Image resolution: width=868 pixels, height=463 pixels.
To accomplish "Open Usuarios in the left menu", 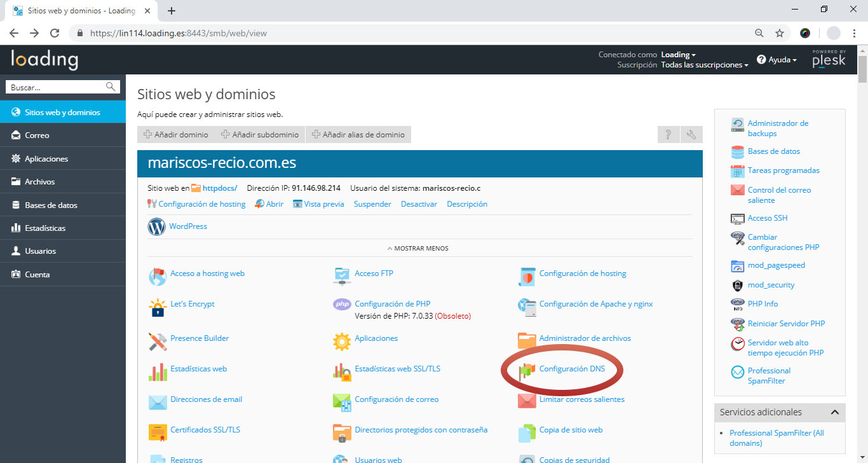I will 63,251.
